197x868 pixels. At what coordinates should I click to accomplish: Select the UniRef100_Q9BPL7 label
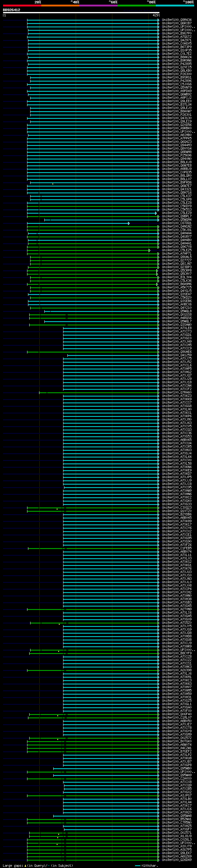[x=177, y=217]
